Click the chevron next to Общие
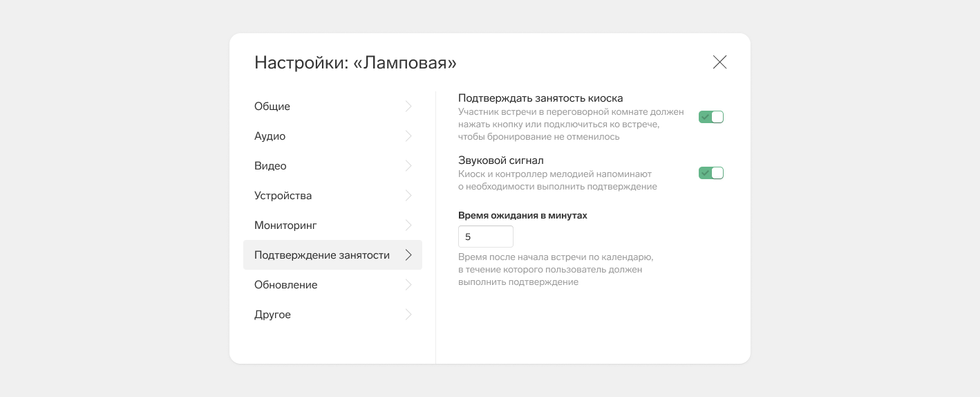This screenshot has width=980, height=397. 408,107
